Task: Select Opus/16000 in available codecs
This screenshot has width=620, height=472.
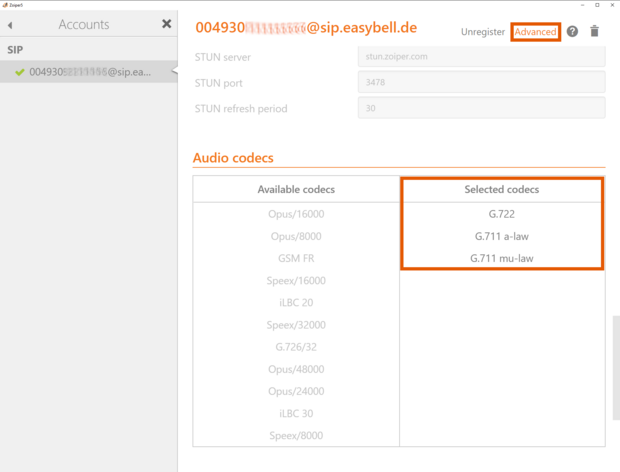Action: click(297, 214)
